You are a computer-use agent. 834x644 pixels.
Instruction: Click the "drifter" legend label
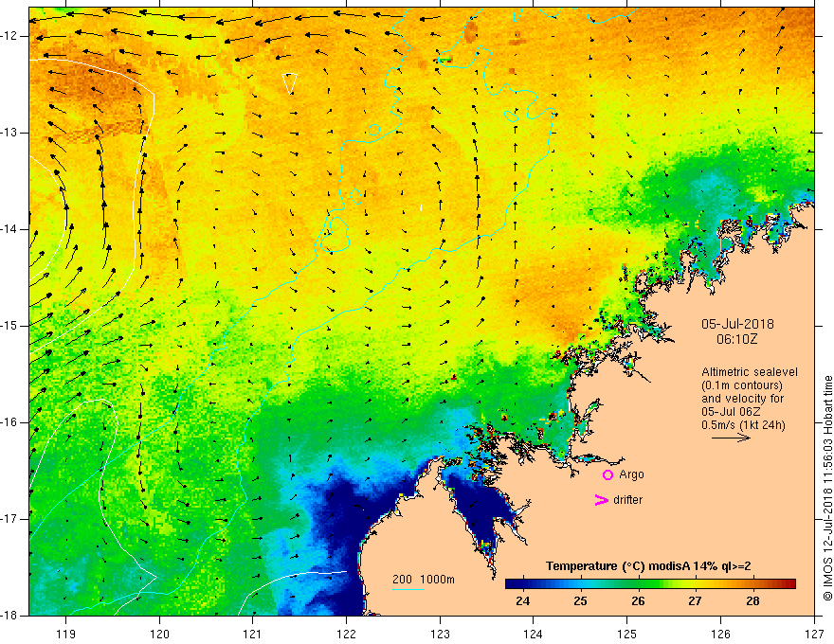627,500
